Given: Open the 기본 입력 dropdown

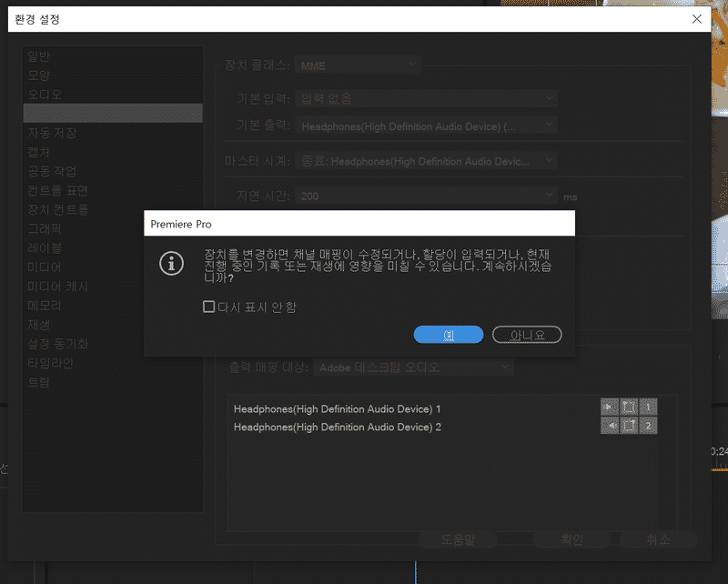Looking at the screenshot, I should pyautogui.click(x=426, y=98).
